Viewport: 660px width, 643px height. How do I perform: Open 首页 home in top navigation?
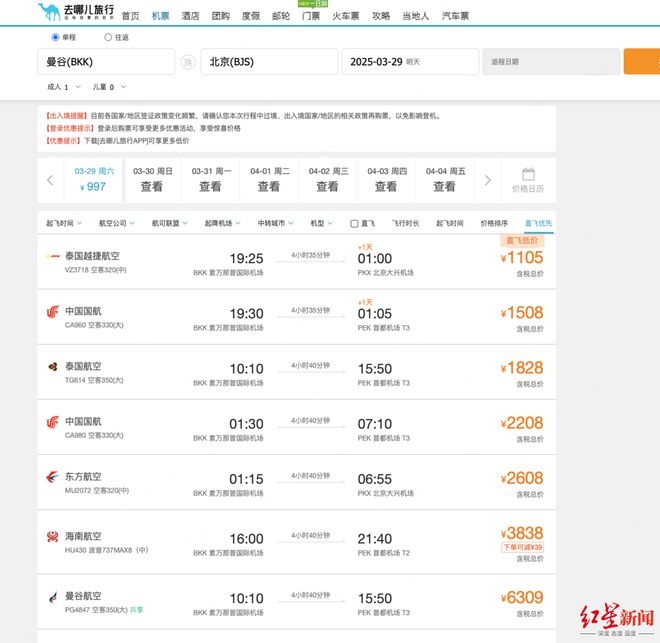130,16
